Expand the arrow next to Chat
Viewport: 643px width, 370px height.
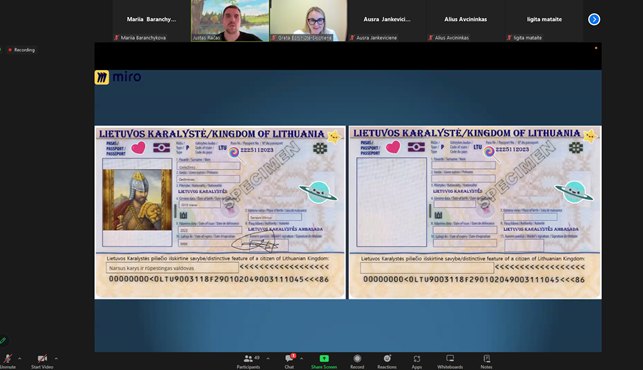(301, 358)
